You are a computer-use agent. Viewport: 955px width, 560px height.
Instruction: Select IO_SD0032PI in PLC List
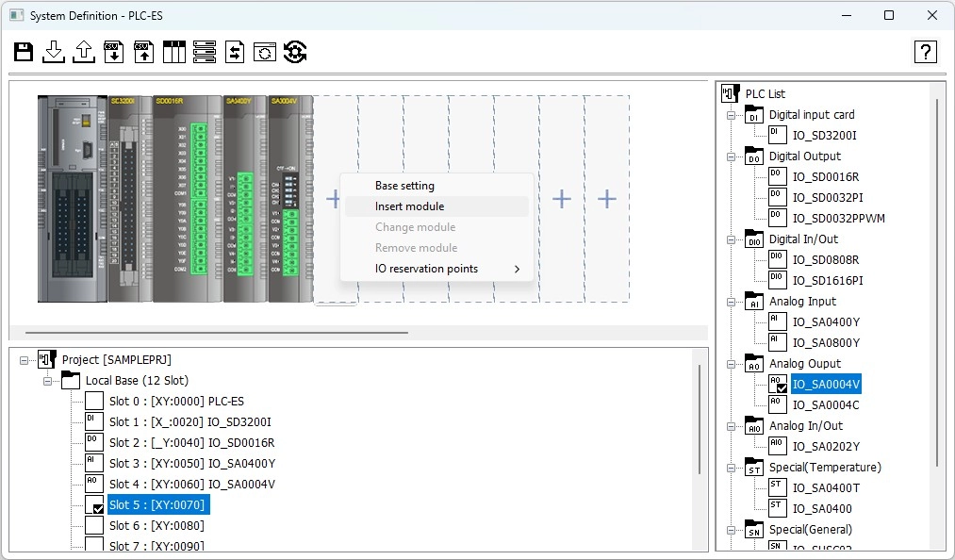click(828, 197)
